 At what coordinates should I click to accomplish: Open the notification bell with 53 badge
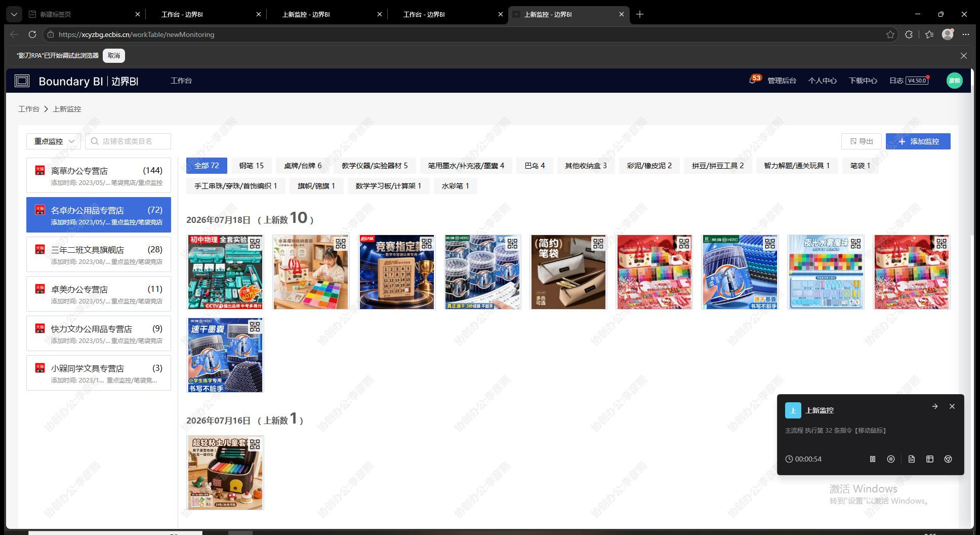(753, 81)
